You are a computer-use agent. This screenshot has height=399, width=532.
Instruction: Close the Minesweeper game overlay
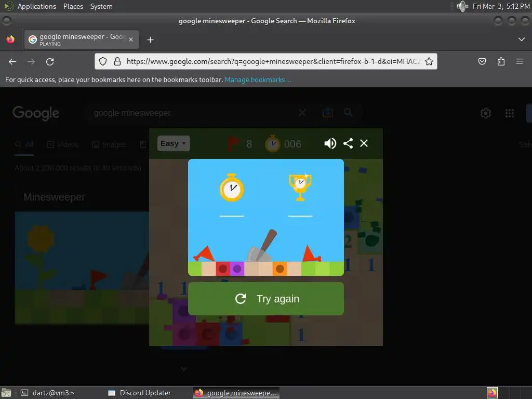point(364,143)
